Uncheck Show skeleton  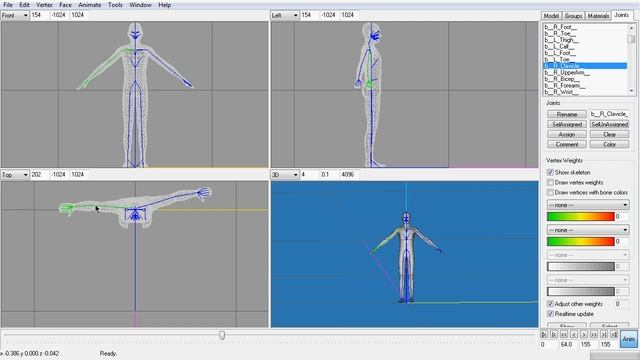(550, 172)
